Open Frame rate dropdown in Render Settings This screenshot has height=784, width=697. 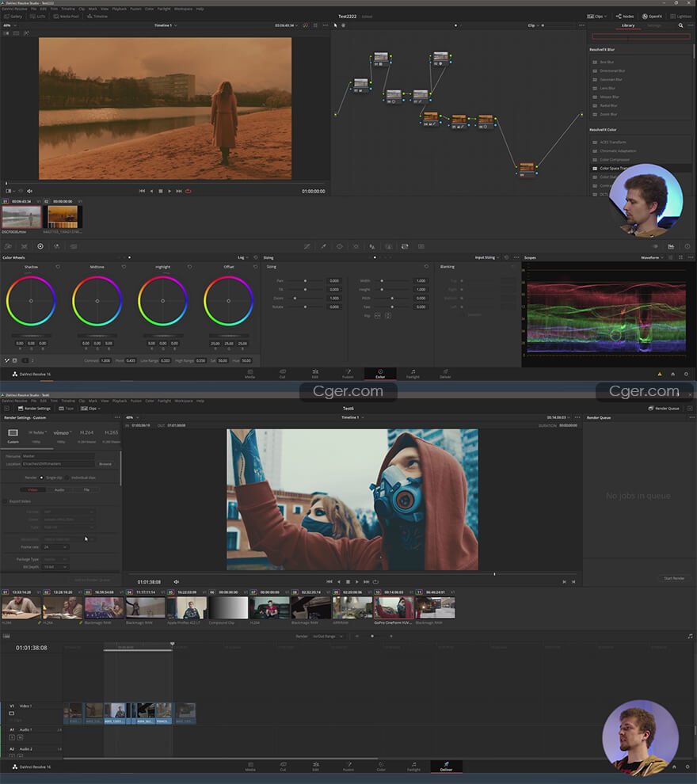coord(56,547)
